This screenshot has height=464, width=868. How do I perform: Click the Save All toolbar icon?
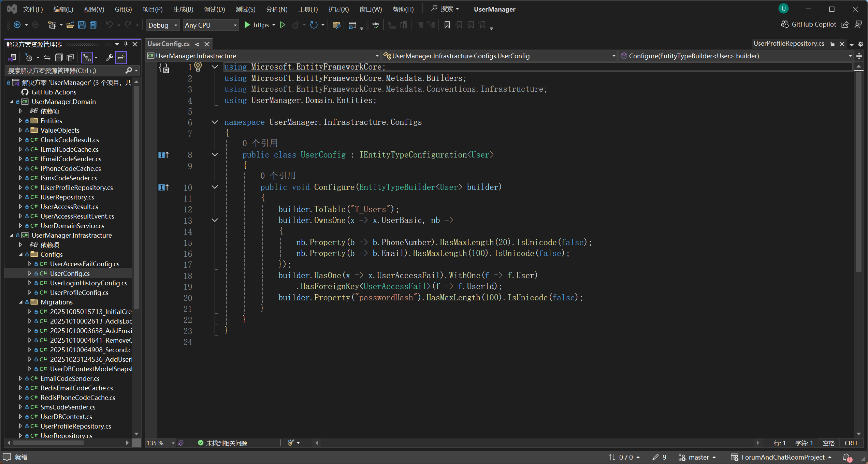tap(93, 25)
